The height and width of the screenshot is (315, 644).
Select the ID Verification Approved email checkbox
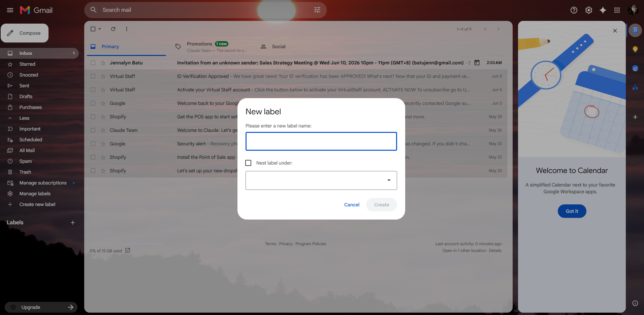(93, 76)
